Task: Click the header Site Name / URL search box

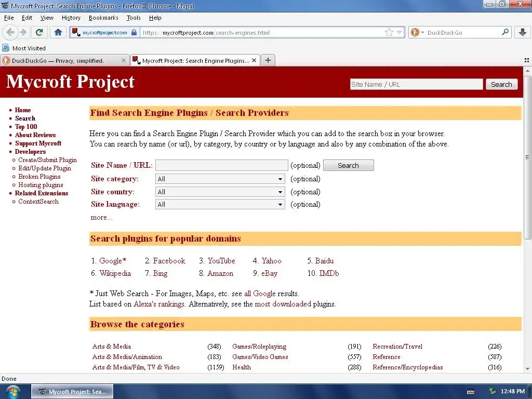Action: (416, 84)
